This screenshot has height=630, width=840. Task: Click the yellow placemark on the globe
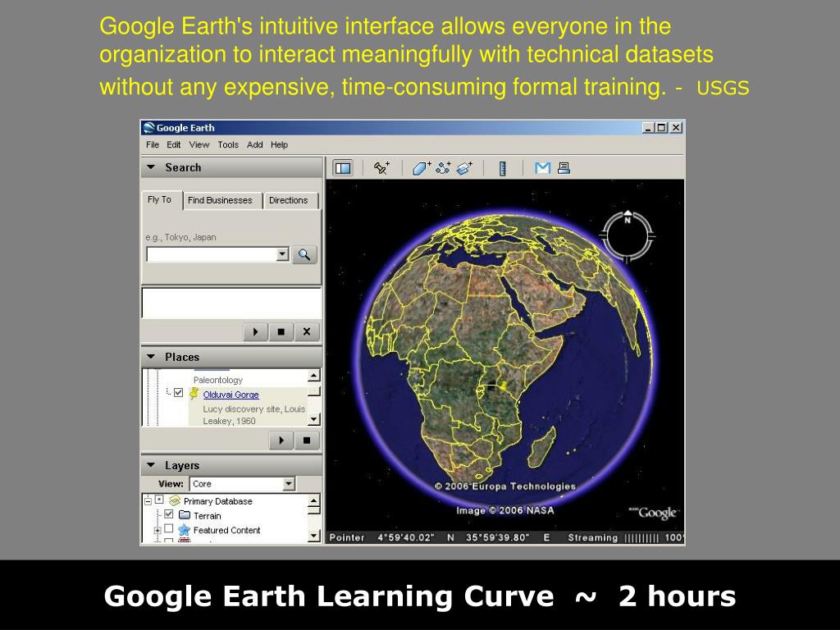coord(504,386)
